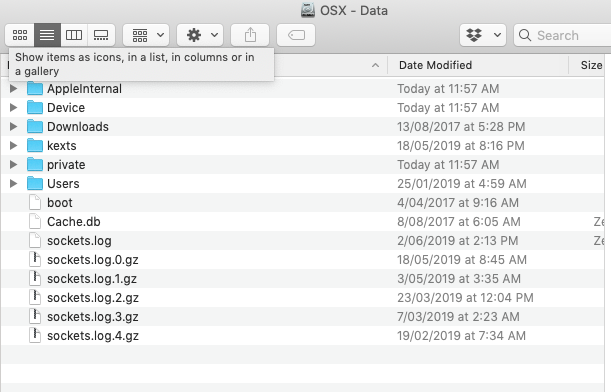This screenshot has width=611, height=392.
Task: Click the sockets.log.3.gz file name
Action: 93,317
